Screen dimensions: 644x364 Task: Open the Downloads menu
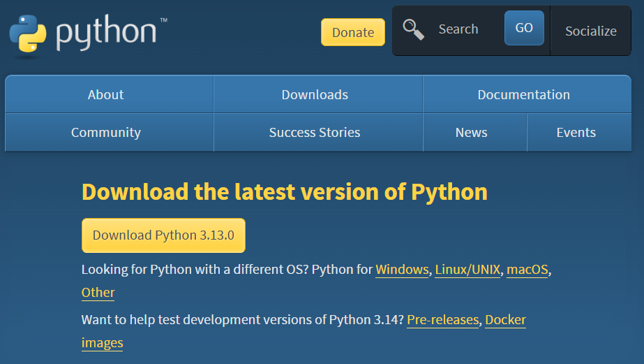(315, 94)
